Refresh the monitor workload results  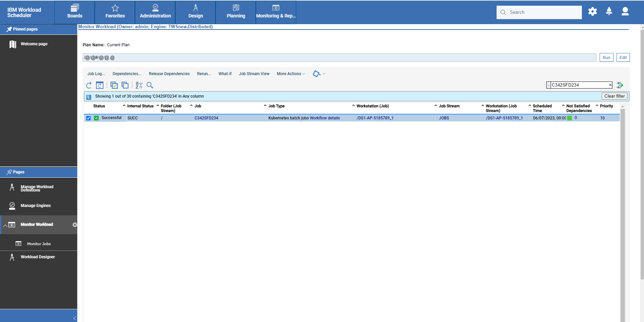(89, 86)
